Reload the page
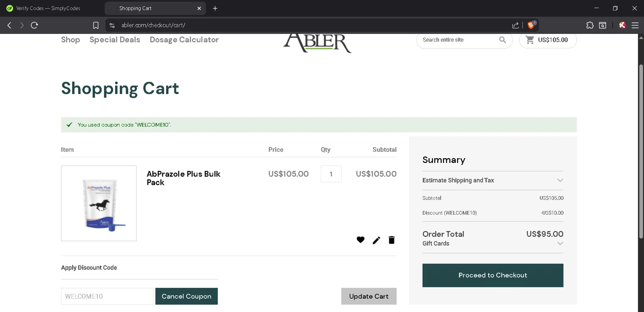Viewport: 644px width, 312px height. pyautogui.click(x=34, y=25)
